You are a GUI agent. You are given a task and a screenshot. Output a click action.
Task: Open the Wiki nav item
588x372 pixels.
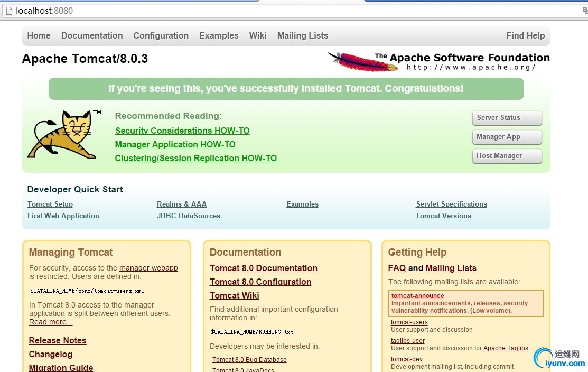(258, 35)
